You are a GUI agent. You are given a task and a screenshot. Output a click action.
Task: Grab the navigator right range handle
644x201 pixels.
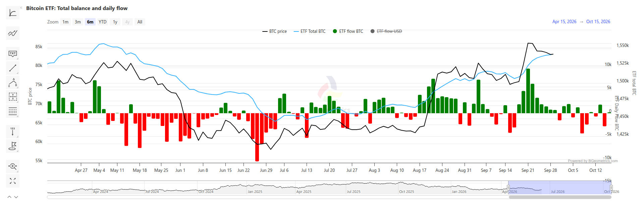coord(611,187)
